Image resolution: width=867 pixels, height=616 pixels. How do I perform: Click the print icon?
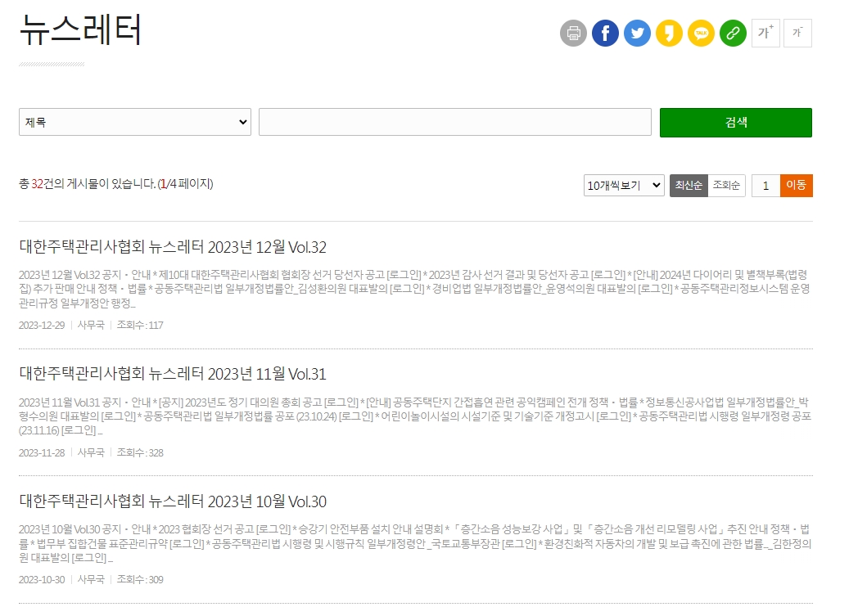click(573, 34)
